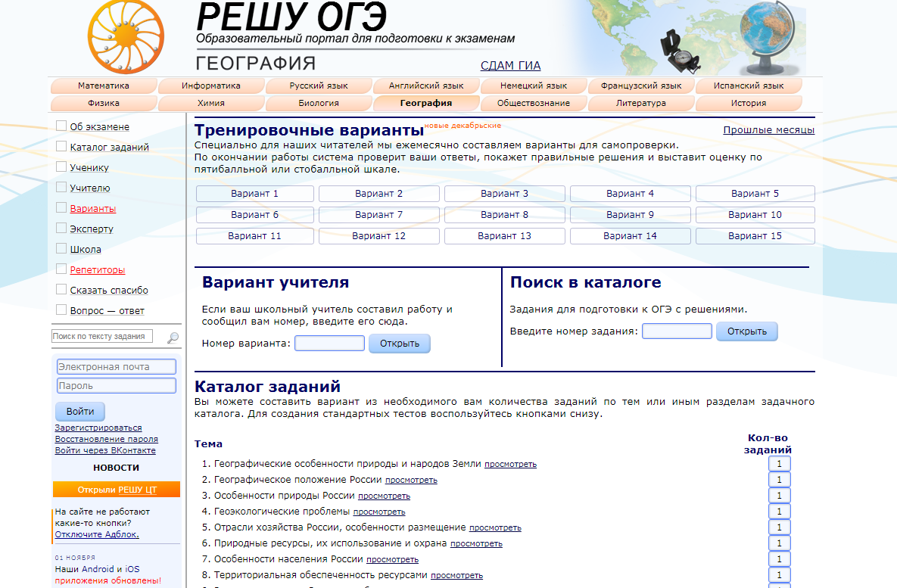Open Вариант 13 training test
This screenshot has height=588, width=897.
click(x=505, y=235)
